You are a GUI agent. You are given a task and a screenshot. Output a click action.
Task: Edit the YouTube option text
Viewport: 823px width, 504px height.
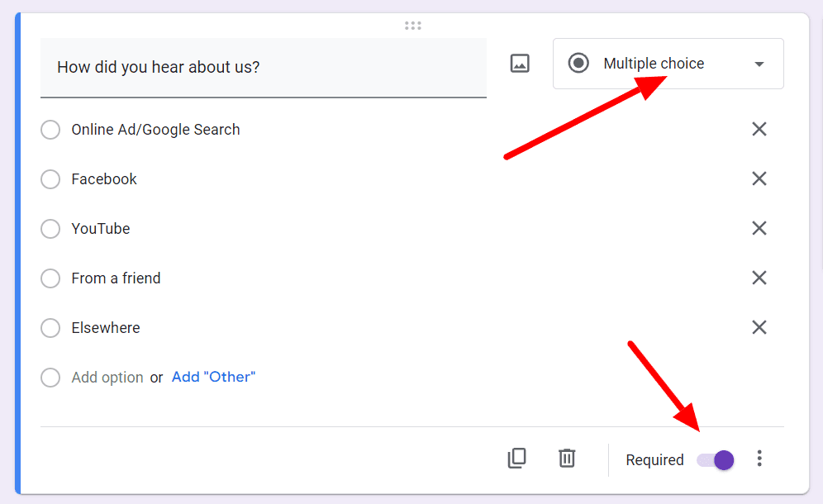101,229
